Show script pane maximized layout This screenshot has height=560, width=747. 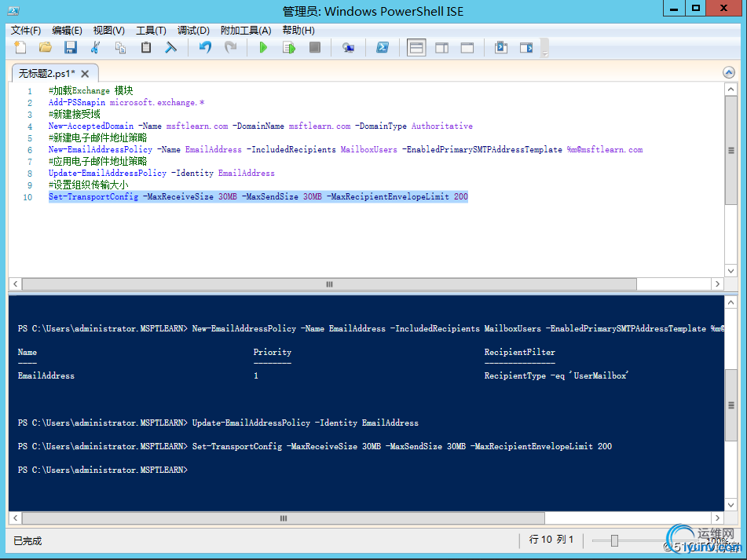(467, 48)
